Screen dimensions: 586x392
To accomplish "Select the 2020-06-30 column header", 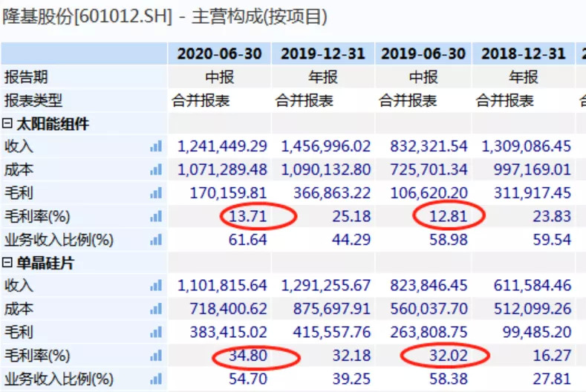I will [219, 53].
